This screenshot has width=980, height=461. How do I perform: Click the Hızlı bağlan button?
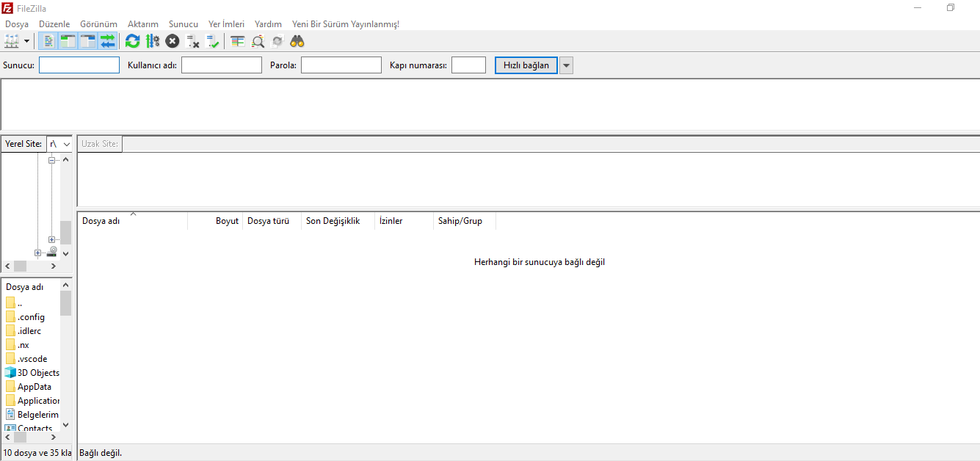526,65
